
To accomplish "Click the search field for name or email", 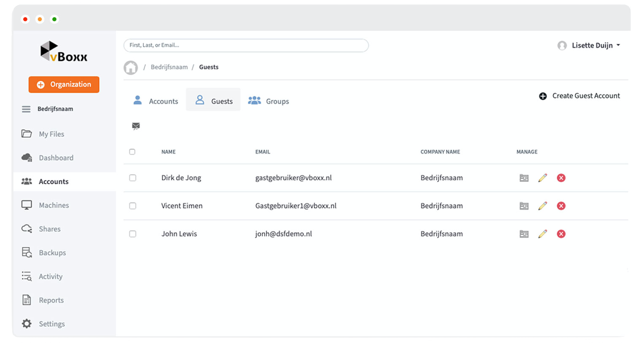I will tap(246, 46).
